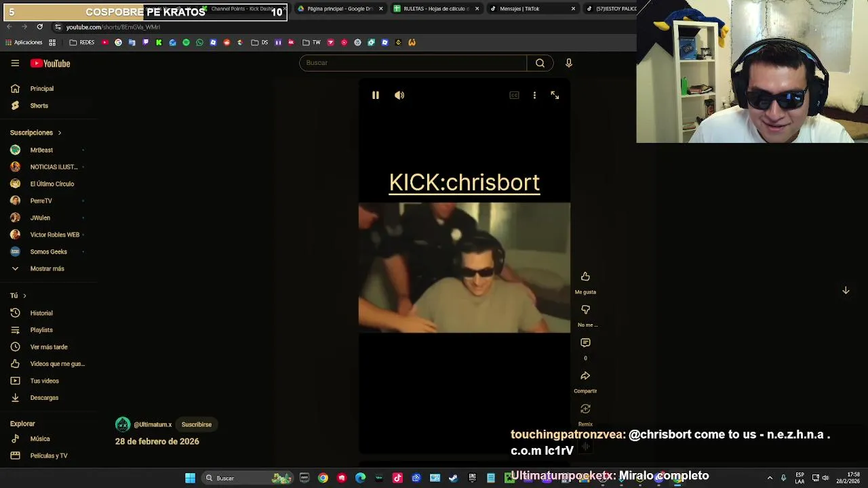The image size is (868, 488).
Task: Click the Remix icon
Action: pyautogui.click(x=585, y=409)
